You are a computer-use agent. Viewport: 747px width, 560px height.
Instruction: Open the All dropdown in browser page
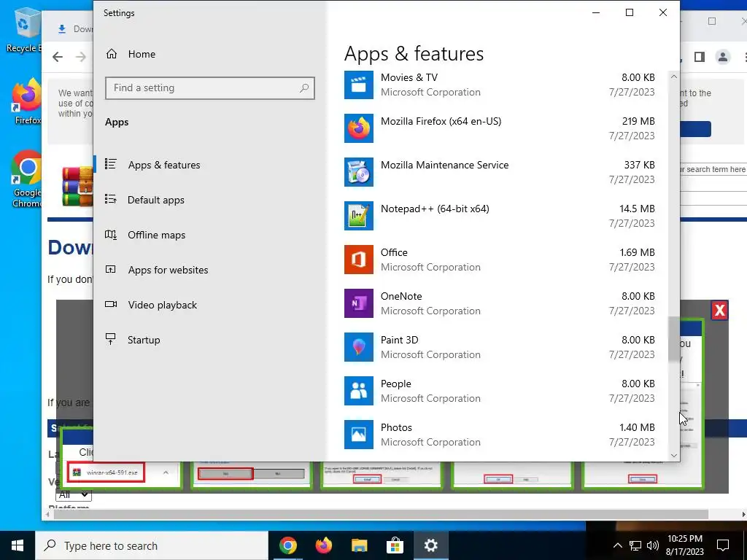tap(74, 495)
